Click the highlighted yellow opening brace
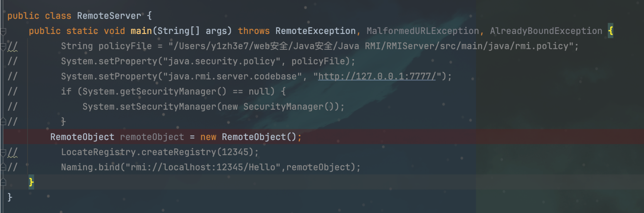 [610, 31]
